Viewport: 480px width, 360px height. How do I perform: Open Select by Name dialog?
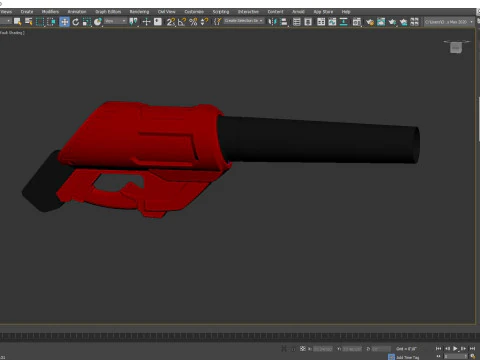(29, 22)
